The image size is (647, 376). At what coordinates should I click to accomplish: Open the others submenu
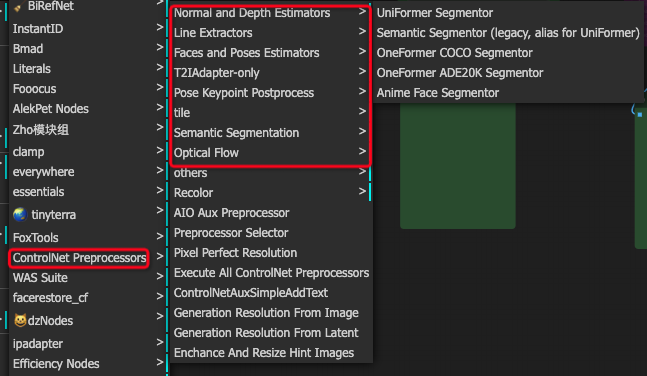(x=270, y=173)
